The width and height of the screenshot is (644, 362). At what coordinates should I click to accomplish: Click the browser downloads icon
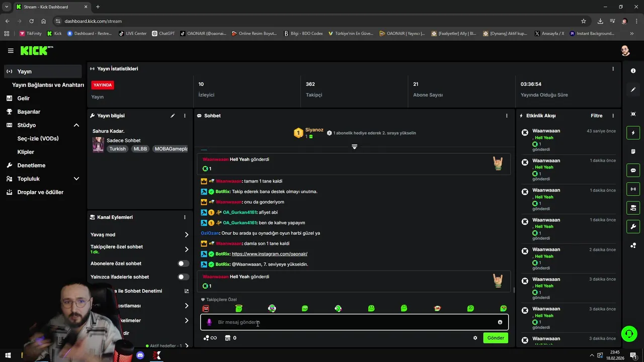(600, 21)
